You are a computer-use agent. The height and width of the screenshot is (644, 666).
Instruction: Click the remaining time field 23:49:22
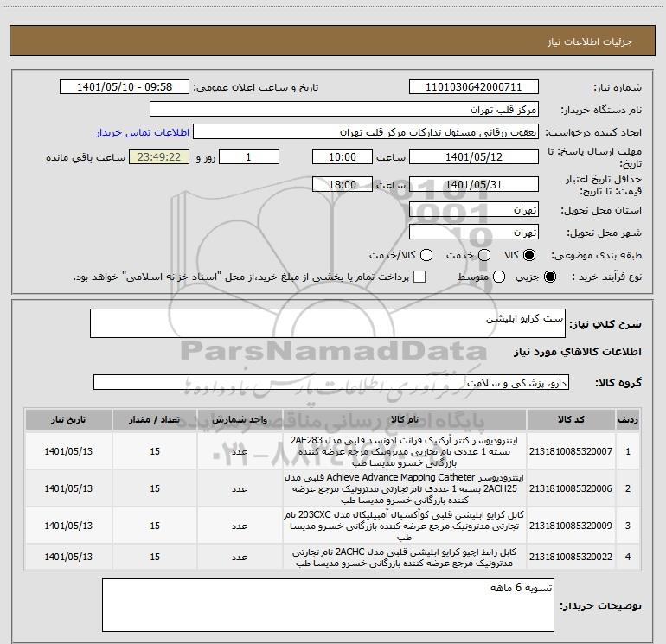[159, 156]
